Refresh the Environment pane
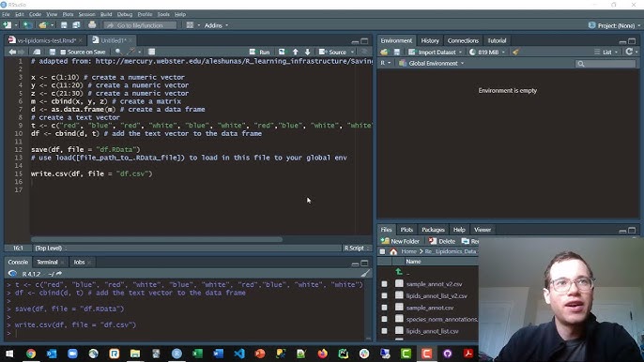This screenshot has width=644, height=362. click(x=629, y=52)
